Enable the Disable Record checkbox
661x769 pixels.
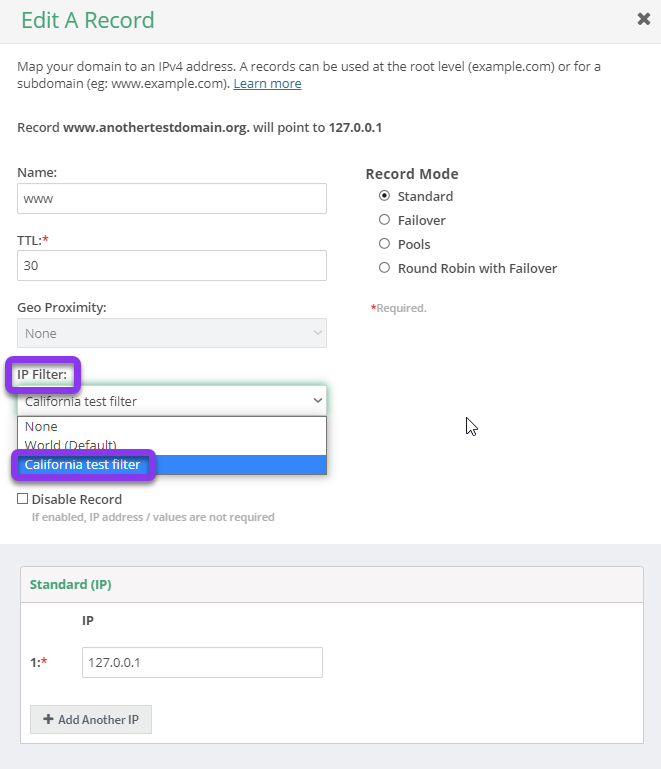(x=23, y=499)
